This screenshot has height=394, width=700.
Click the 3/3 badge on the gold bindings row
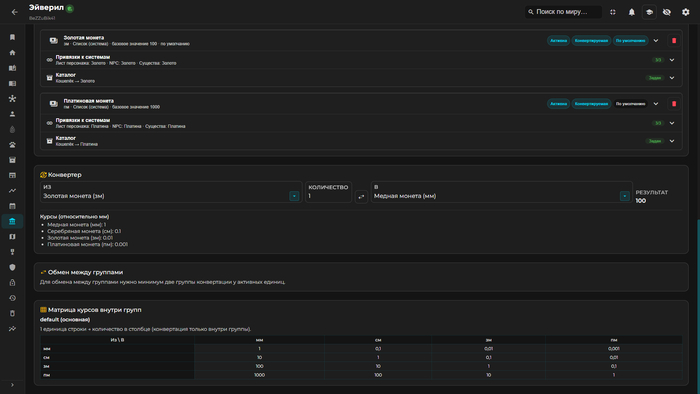tap(658, 60)
